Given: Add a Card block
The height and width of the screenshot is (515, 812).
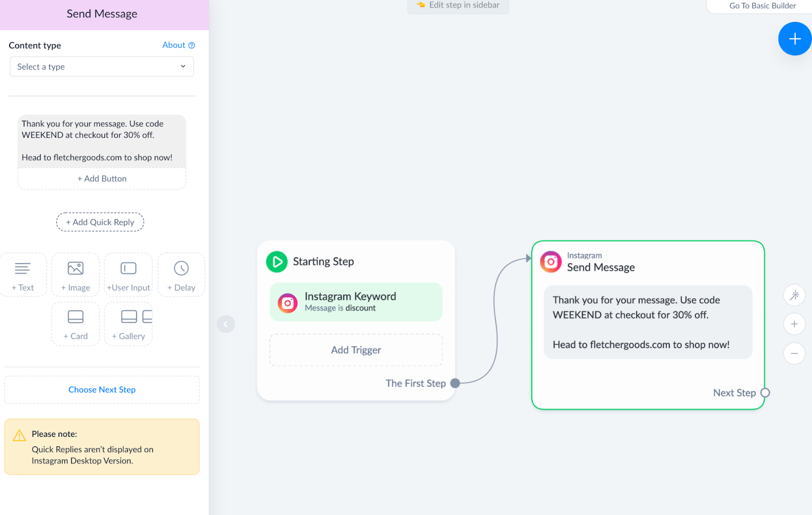Looking at the screenshot, I should click(x=76, y=324).
